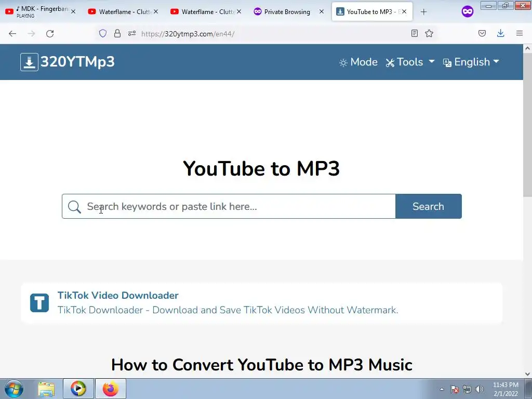Close the MDK - Fingerbang tab
This screenshot has width=532, height=399.
pos(73,11)
